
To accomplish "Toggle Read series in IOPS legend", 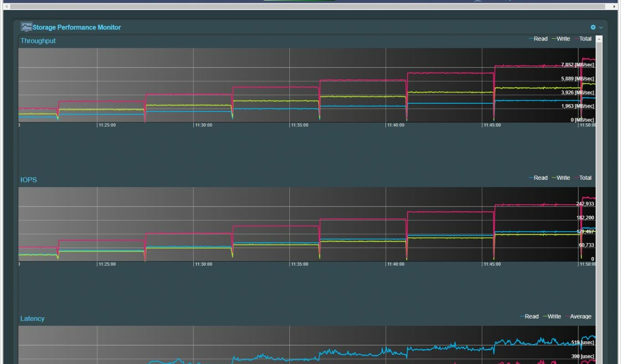I will tap(538, 178).
